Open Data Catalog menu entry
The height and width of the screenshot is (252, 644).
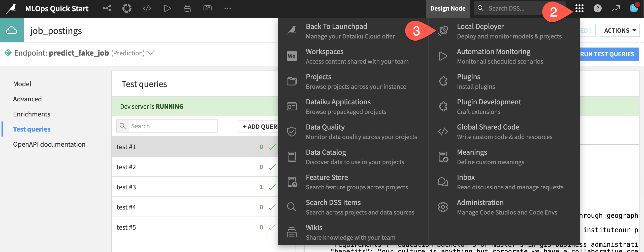click(355, 157)
